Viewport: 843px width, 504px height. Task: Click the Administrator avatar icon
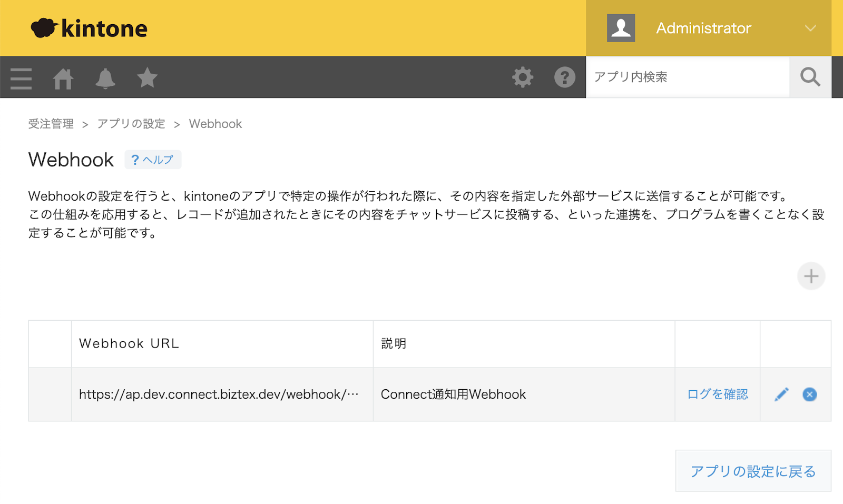tap(621, 28)
